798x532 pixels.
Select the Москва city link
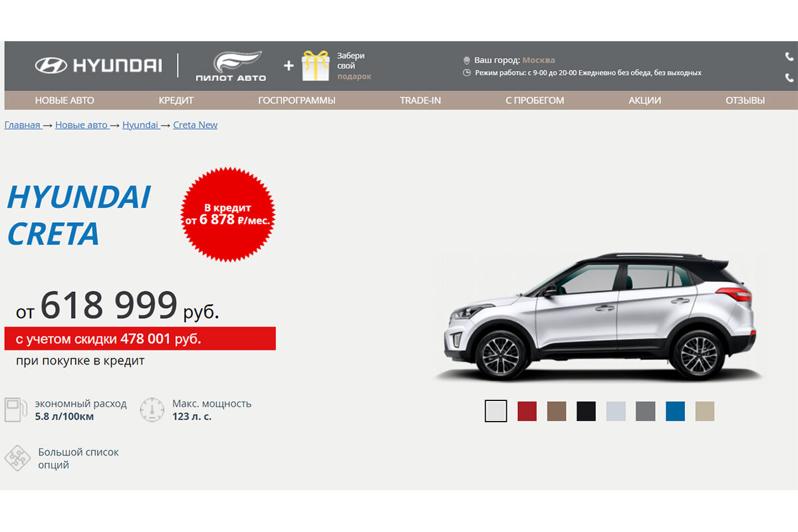point(539,60)
